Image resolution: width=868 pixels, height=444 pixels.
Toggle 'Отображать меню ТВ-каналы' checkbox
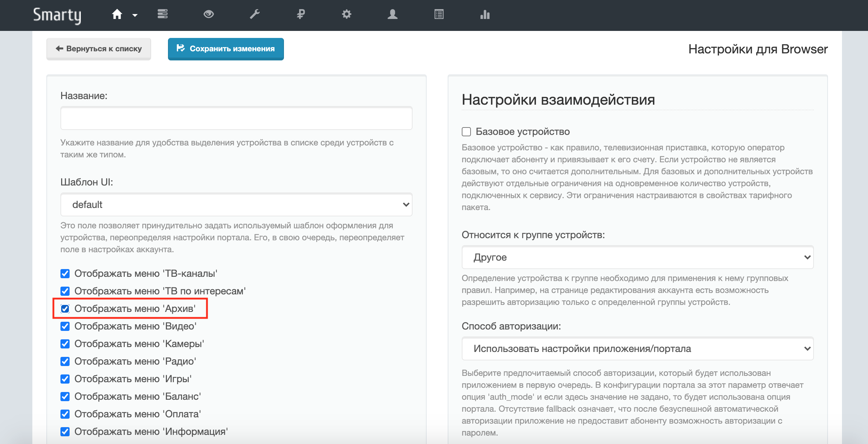point(65,274)
